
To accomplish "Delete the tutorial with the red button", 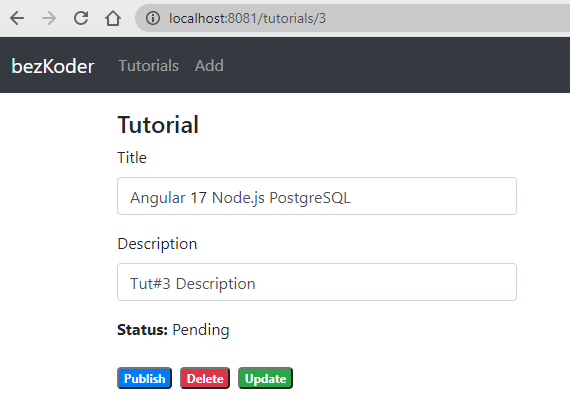I will 205,378.
